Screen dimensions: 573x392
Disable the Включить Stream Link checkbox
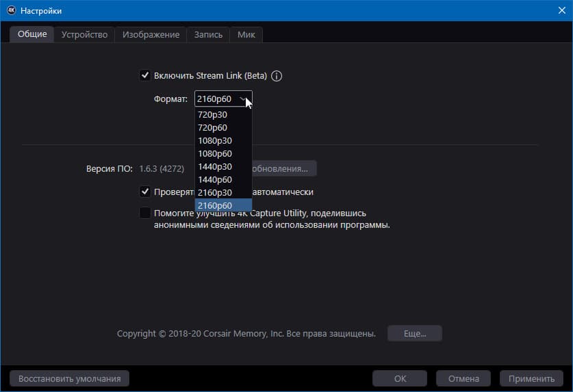145,76
